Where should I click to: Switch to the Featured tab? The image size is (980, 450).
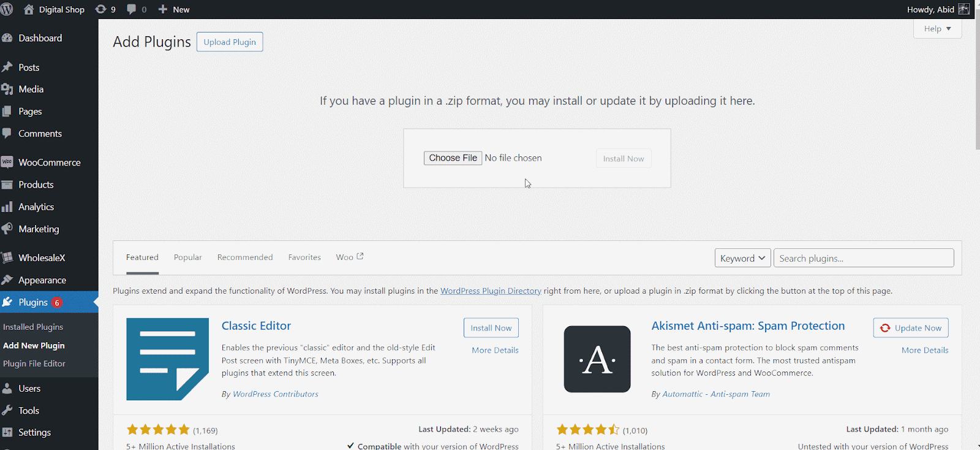pyautogui.click(x=142, y=257)
